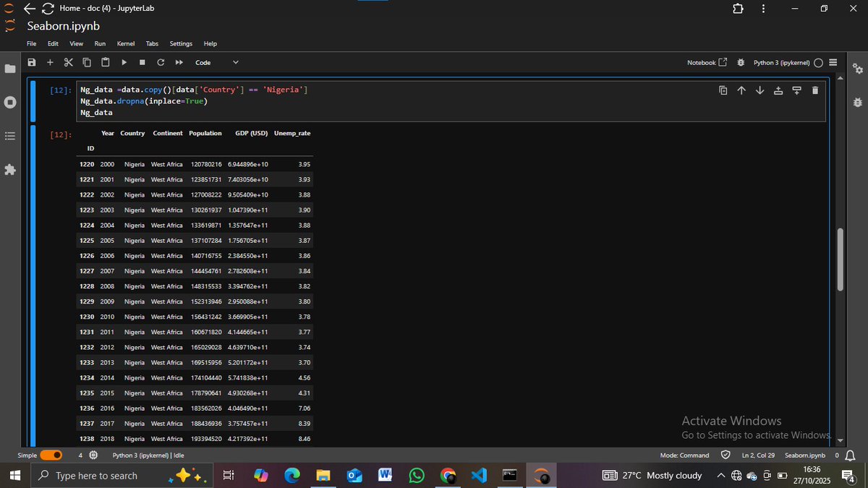Save the notebook with the disk icon
Viewport: 868px width, 488px height.
point(32,62)
